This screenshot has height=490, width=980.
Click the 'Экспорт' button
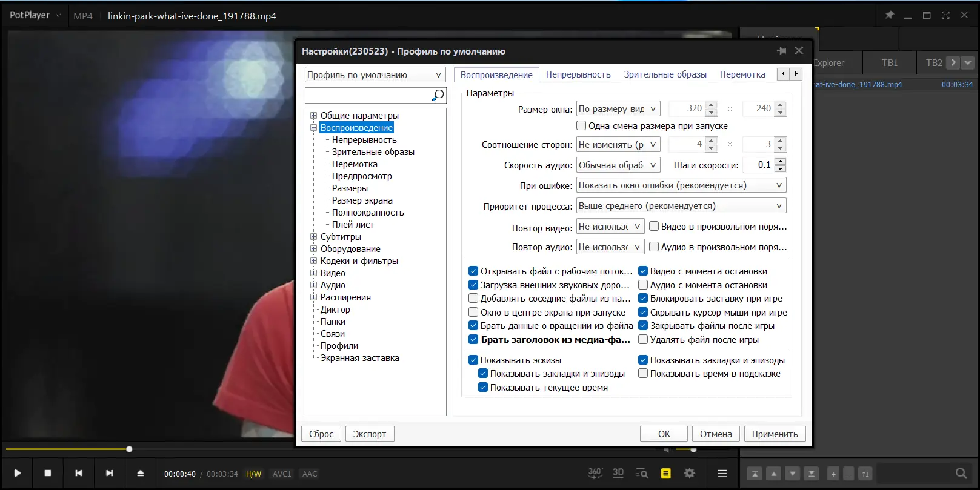(370, 434)
